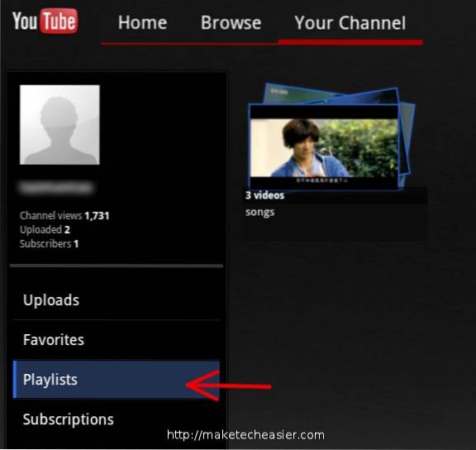Click the "Channel views 1,731" stat
This screenshot has height=450, width=476.
click(64, 215)
